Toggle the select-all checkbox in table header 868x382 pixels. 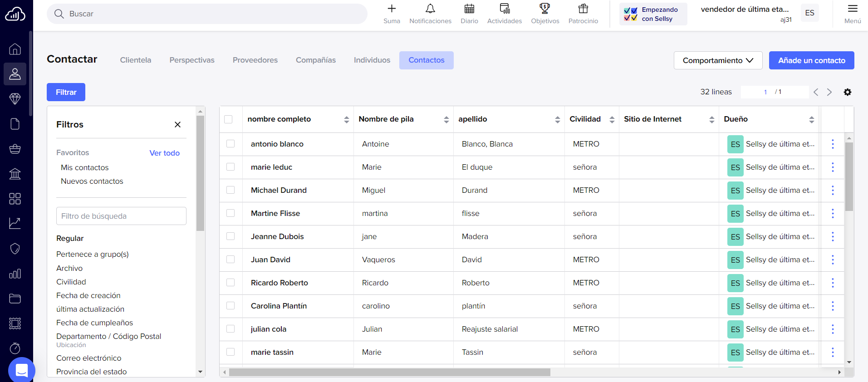click(x=228, y=119)
